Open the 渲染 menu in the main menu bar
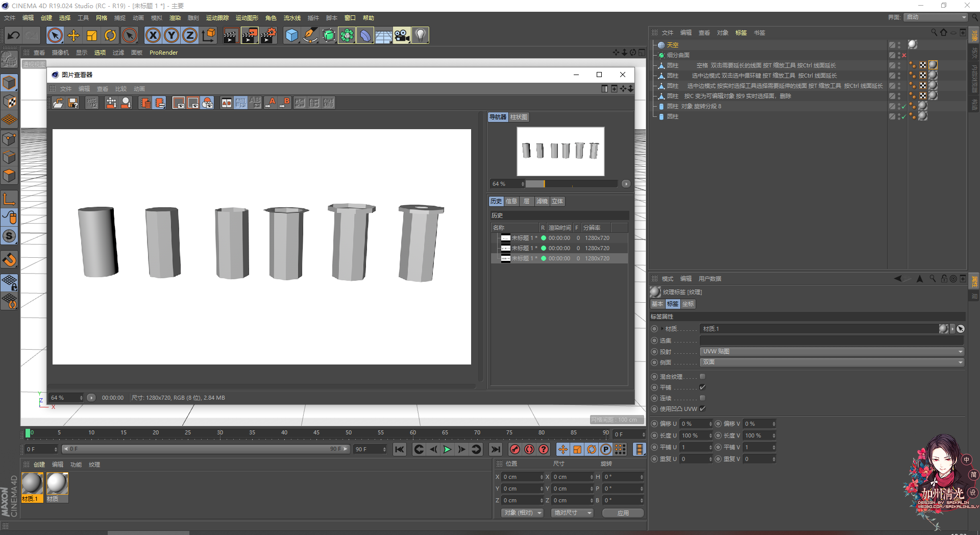Screen dimensions: 980x535 coord(175,18)
